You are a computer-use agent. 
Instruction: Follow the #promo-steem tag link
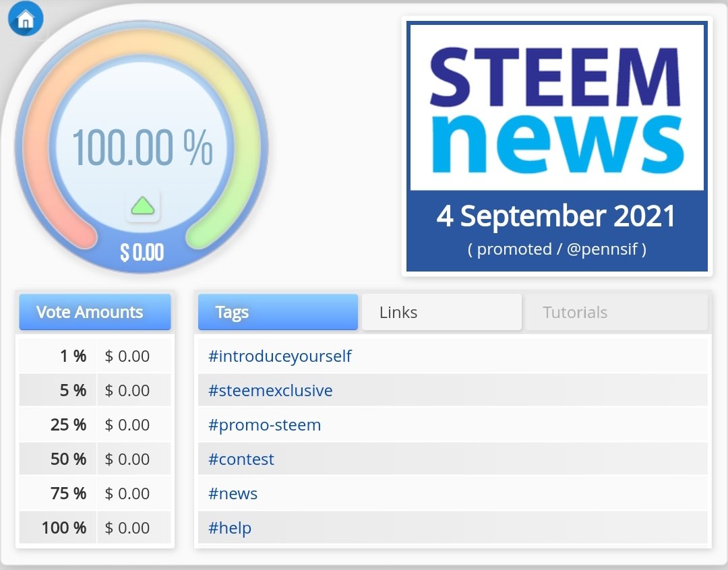coord(264,425)
